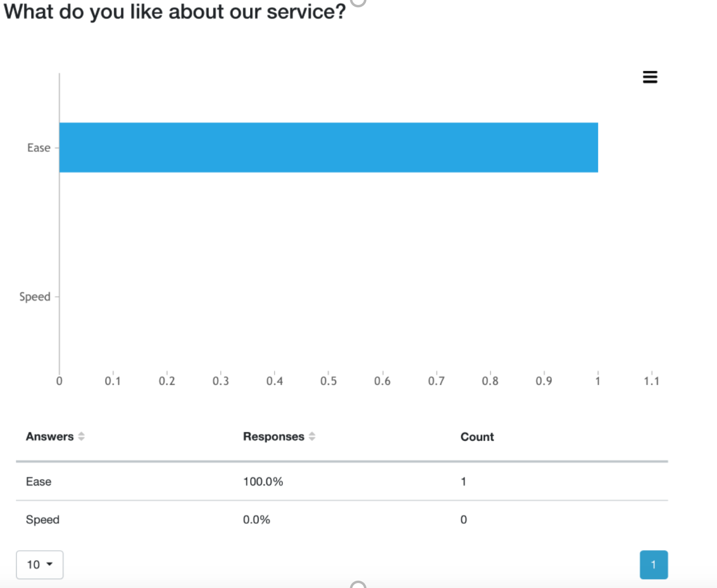
Task: Click the question title text
Action: tap(175, 12)
